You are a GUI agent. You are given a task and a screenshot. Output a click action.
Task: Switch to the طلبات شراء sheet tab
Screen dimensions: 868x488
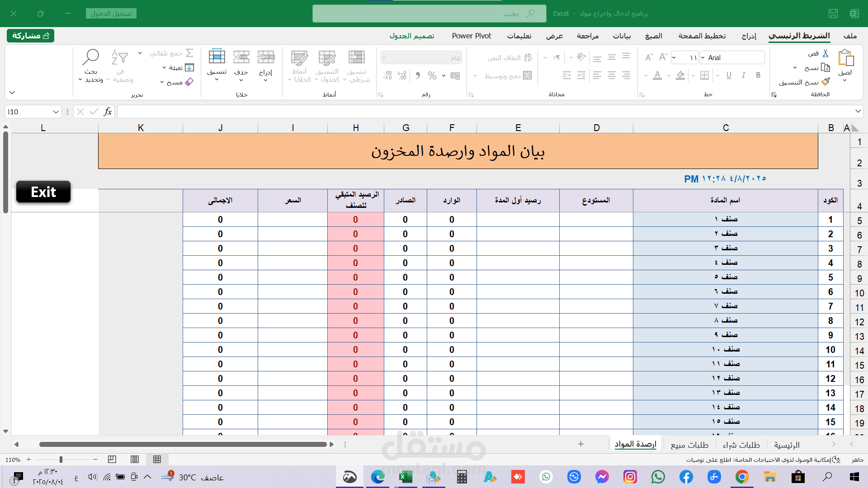(741, 445)
